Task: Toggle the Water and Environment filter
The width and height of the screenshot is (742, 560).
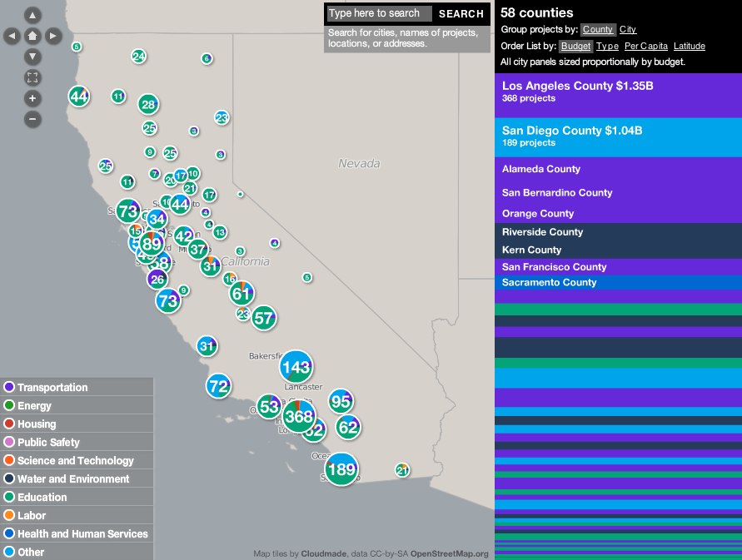Action: click(x=72, y=479)
